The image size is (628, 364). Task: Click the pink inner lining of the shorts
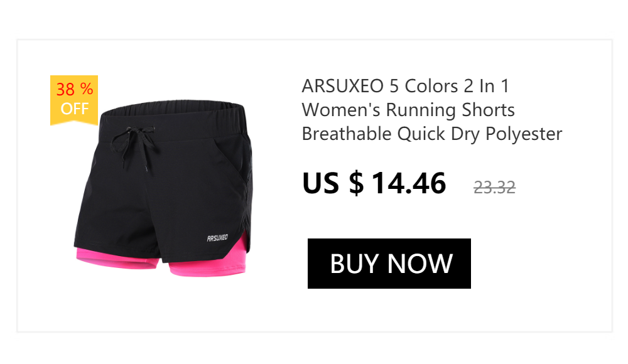tap(208, 267)
